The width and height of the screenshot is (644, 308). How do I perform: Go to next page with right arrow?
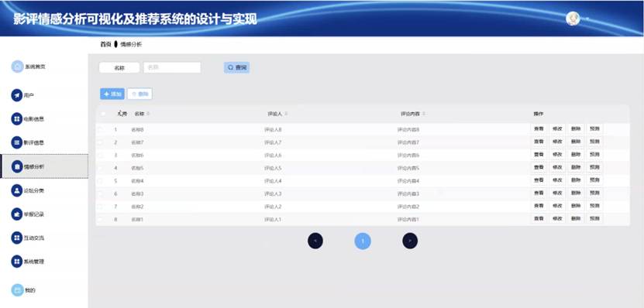410,241
